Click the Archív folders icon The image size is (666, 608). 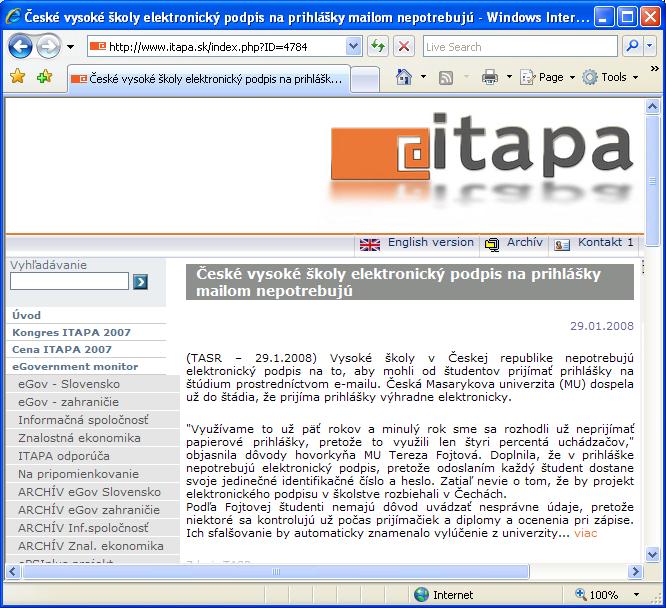pos(492,245)
